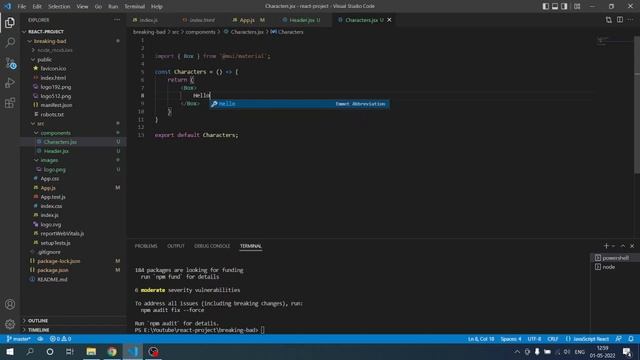Collapse the images folder

[49, 160]
